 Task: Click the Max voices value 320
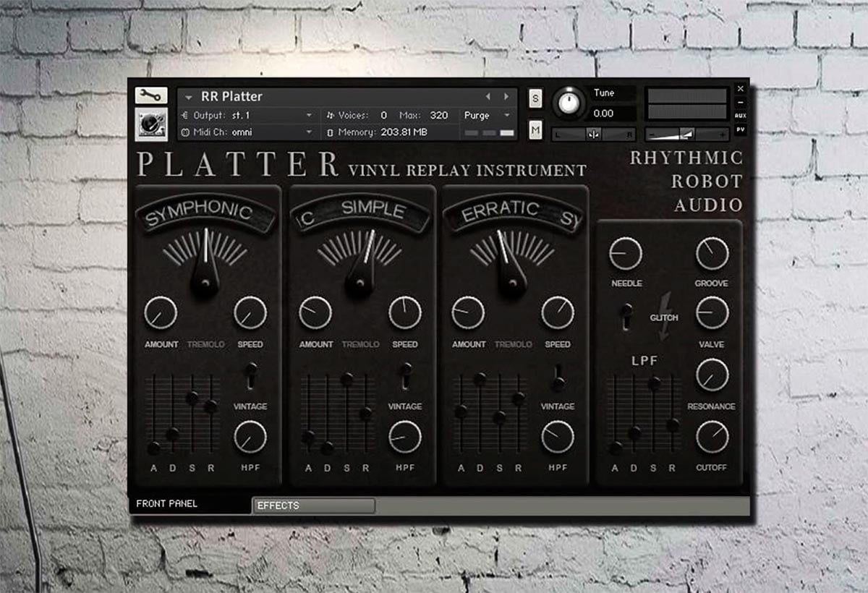tap(439, 115)
